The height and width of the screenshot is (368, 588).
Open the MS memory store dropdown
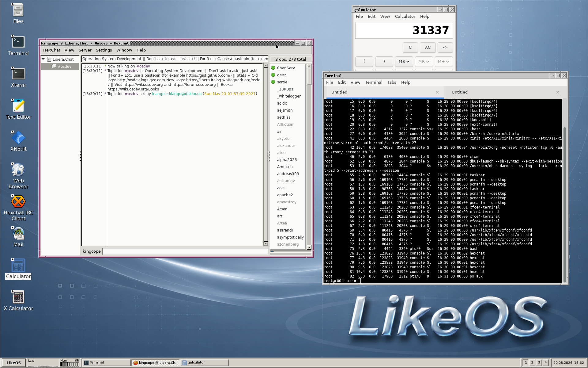coord(404,62)
